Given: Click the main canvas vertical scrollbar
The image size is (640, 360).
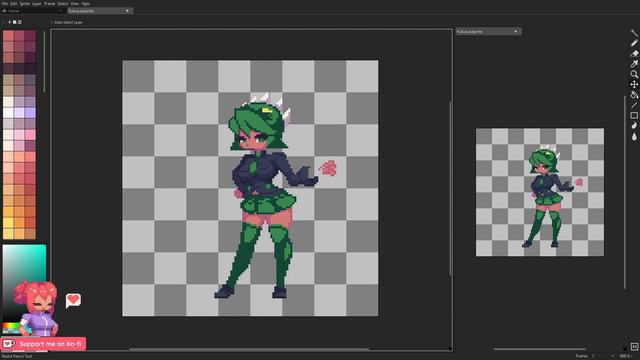Looking at the screenshot, I should [450, 188].
